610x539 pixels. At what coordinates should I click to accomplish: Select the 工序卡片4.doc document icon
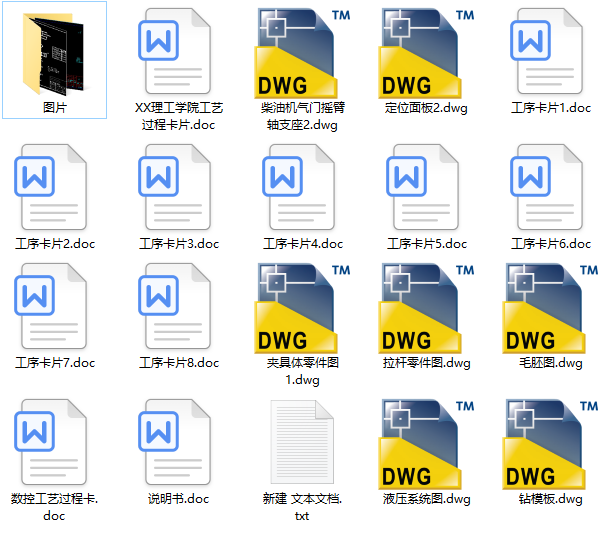pyautogui.click(x=298, y=188)
